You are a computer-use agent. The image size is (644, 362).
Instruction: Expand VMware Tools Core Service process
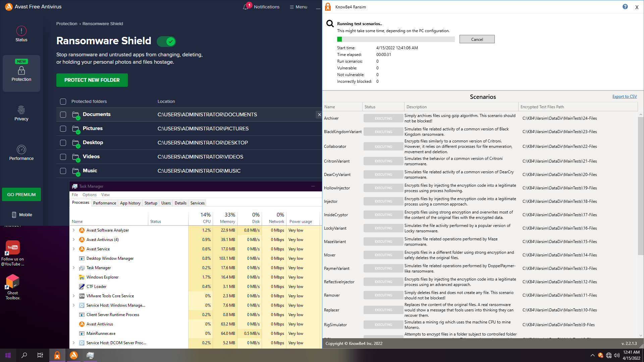(x=74, y=296)
